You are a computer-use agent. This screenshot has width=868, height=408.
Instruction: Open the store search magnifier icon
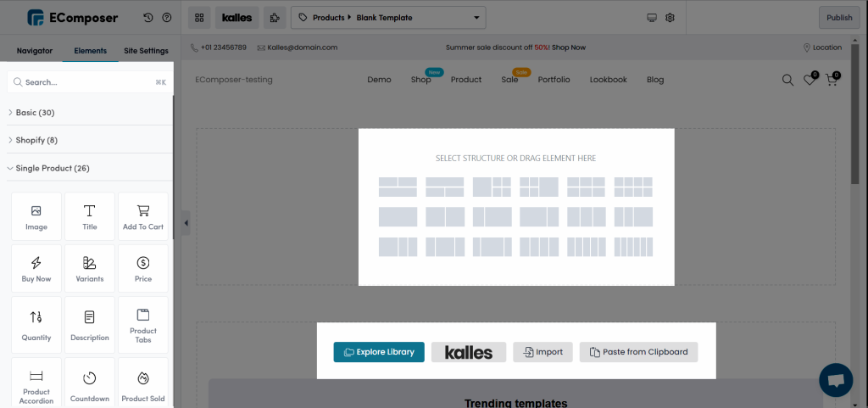pos(787,81)
